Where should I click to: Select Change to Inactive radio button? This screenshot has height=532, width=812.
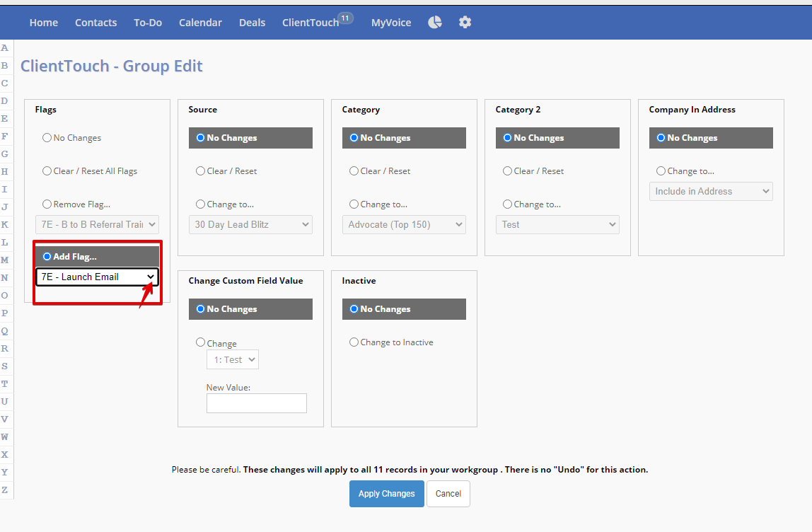pyautogui.click(x=354, y=342)
